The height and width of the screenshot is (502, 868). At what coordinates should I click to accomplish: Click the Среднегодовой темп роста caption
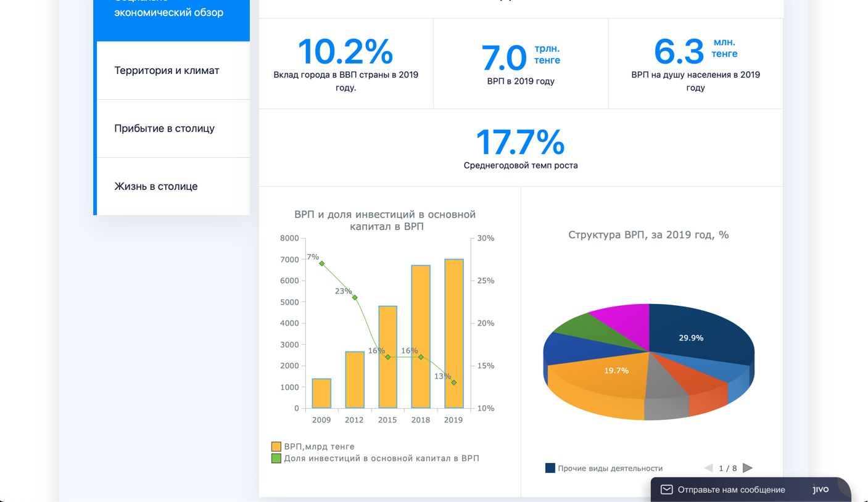pyautogui.click(x=521, y=165)
